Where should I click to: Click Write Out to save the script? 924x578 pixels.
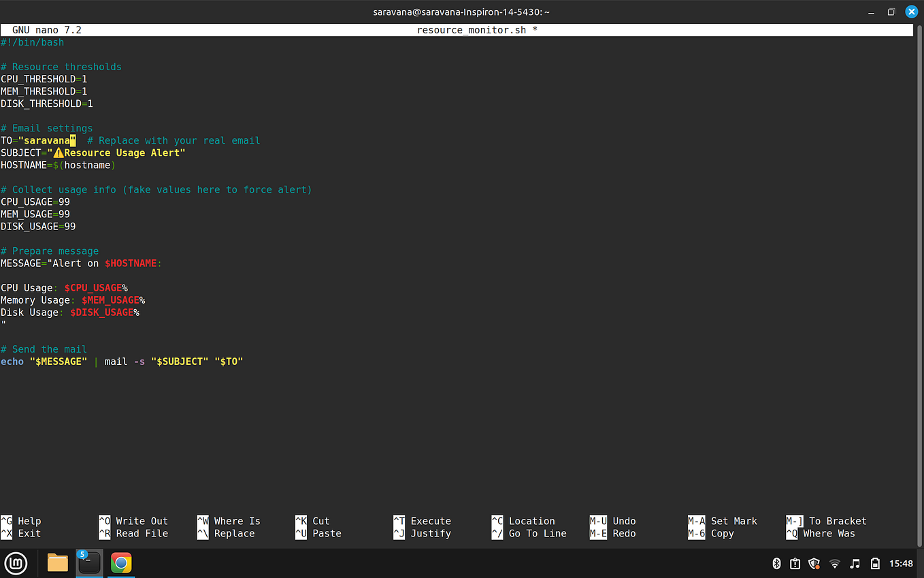click(x=135, y=521)
